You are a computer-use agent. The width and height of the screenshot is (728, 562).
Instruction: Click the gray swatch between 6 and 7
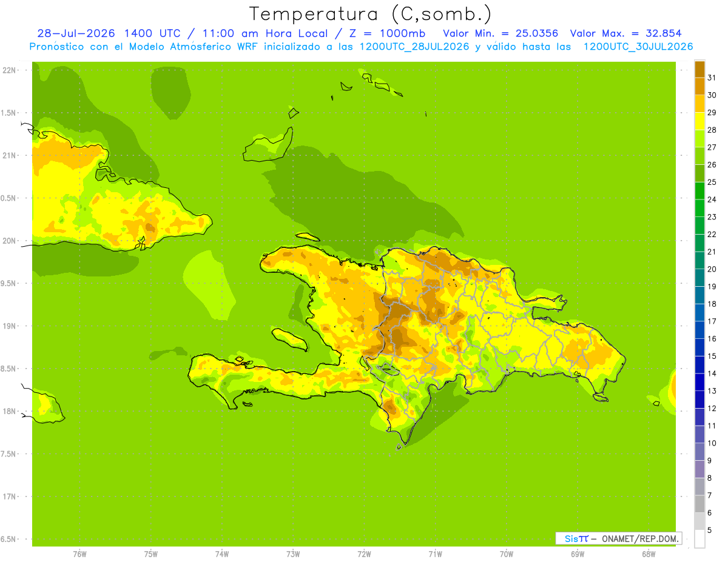699,504
